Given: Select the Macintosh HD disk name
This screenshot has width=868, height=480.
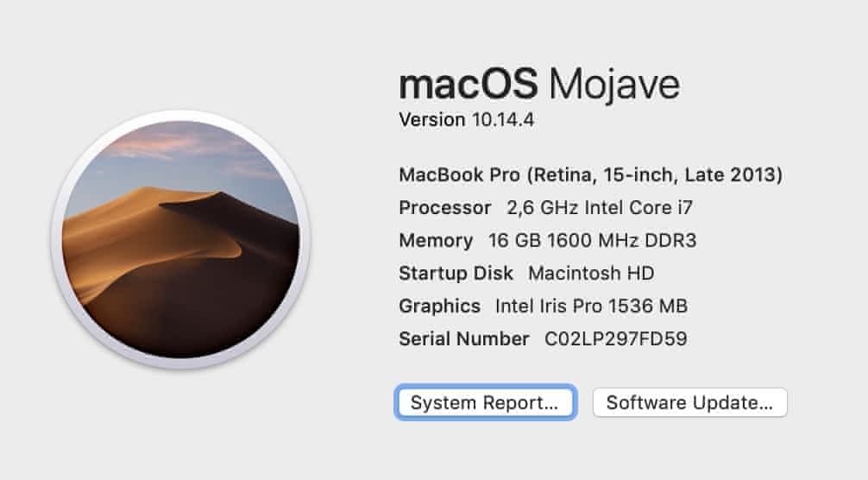Looking at the screenshot, I should point(591,274).
